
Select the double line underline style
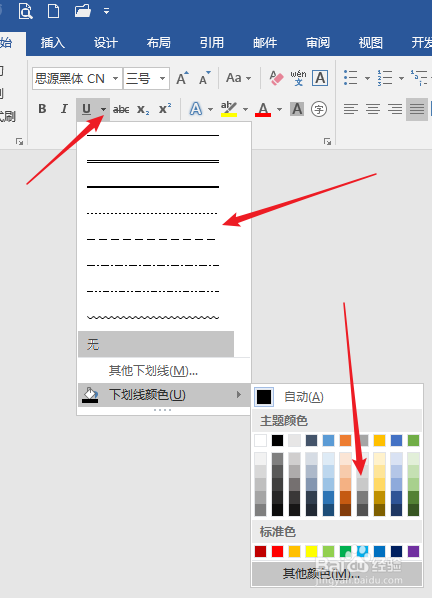pyautogui.click(x=153, y=161)
